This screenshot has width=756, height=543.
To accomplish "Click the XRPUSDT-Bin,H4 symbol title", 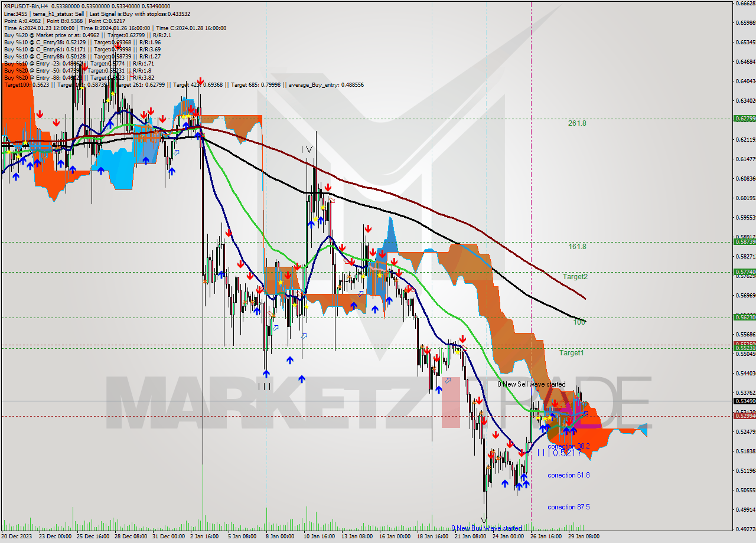I will point(27,6).
